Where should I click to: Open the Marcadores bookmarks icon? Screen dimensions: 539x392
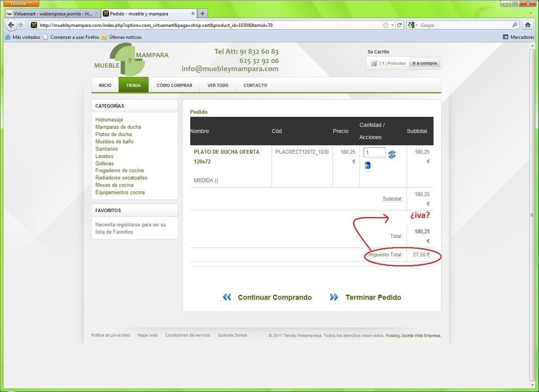point(505,37)
